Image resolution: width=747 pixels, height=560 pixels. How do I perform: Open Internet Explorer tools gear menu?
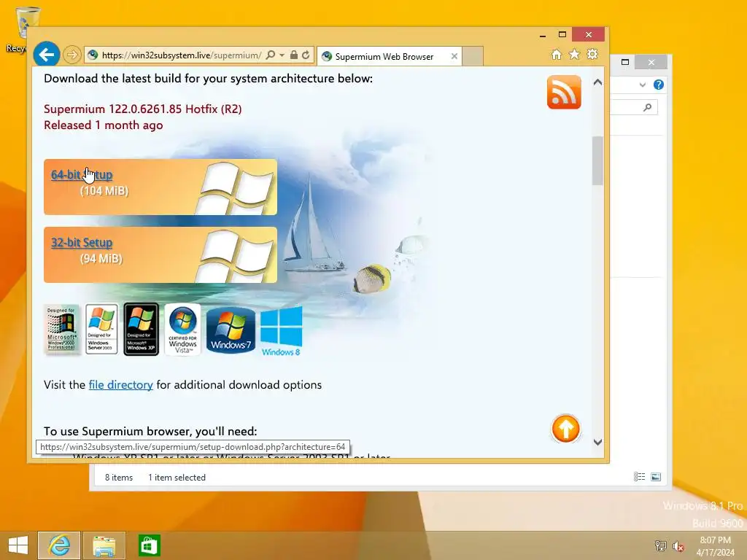pos(592,54)
